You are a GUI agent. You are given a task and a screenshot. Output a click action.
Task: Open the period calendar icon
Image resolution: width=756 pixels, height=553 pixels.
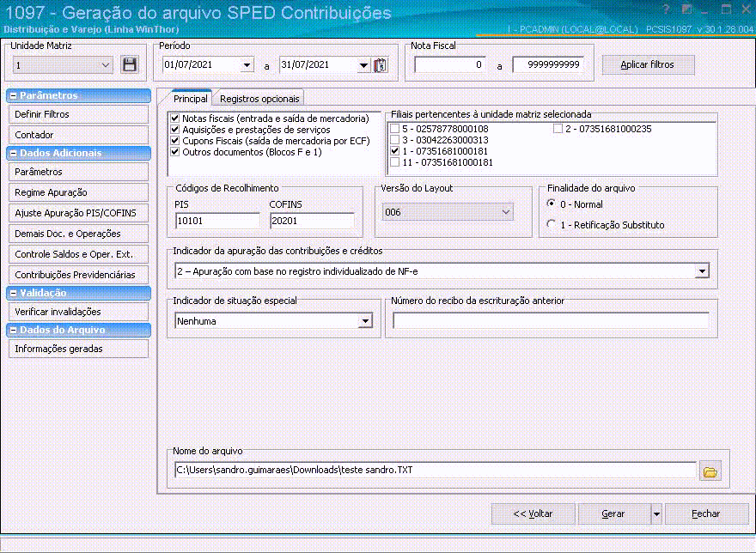[381, 64]
